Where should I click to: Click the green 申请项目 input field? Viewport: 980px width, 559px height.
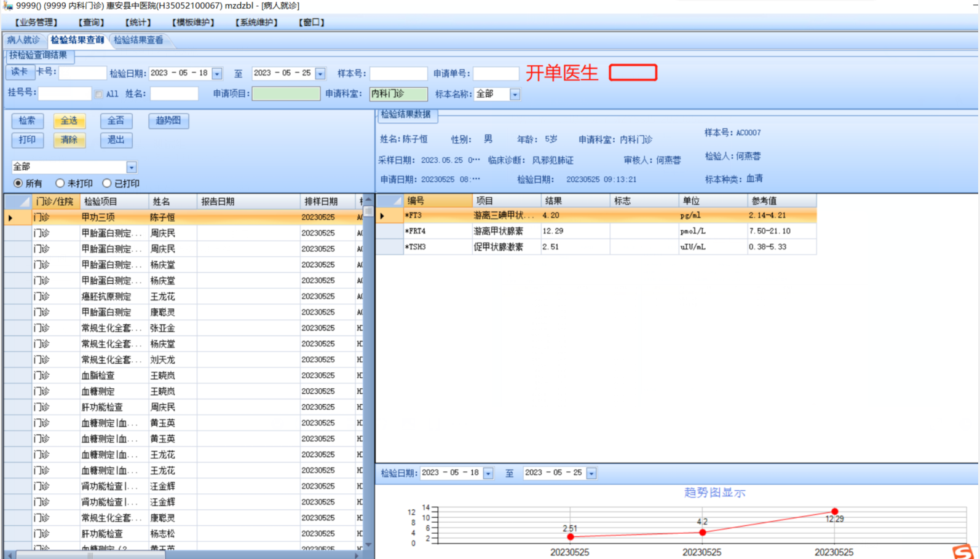pyautogui.click(x=286, y=93)
